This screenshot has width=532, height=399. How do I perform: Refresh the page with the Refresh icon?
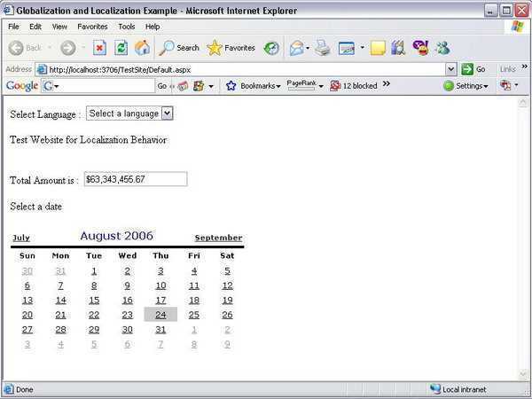click(121, 48)
